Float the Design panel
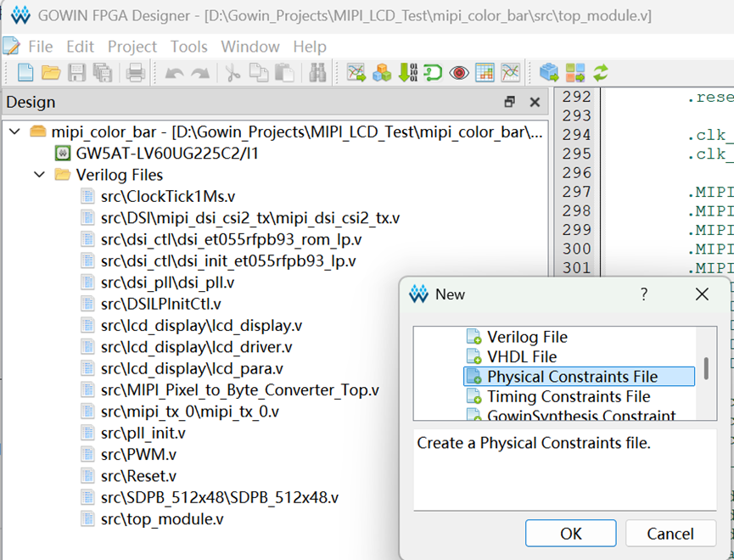734x560 pixels. point(510,102)
